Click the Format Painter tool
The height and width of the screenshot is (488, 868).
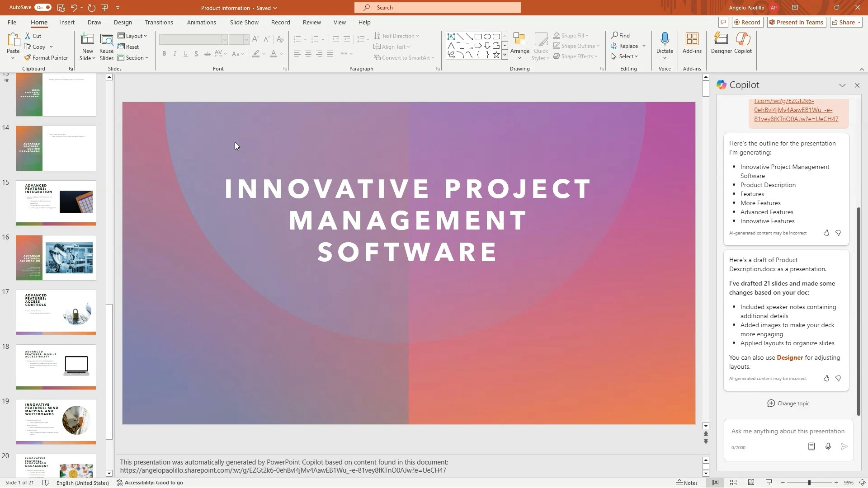(46, 58)
